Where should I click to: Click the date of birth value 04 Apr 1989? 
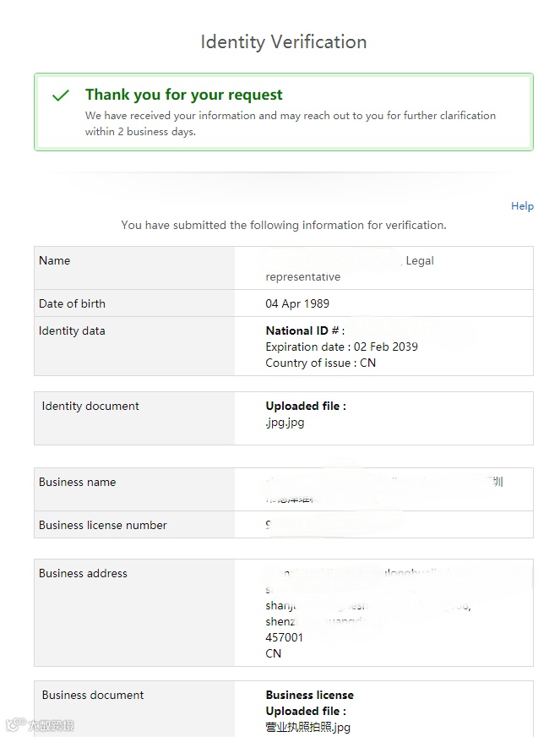click(x=297, y=303)
